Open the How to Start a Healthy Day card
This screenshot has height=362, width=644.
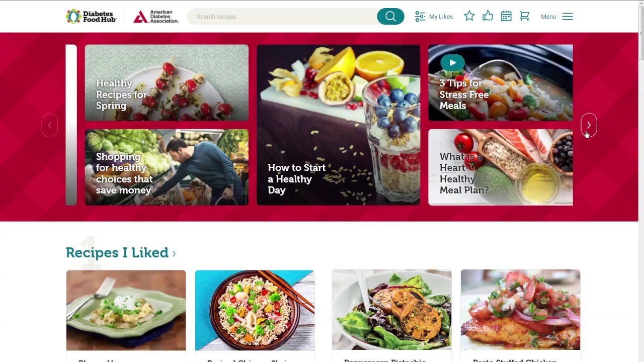(x=338, y=125)
